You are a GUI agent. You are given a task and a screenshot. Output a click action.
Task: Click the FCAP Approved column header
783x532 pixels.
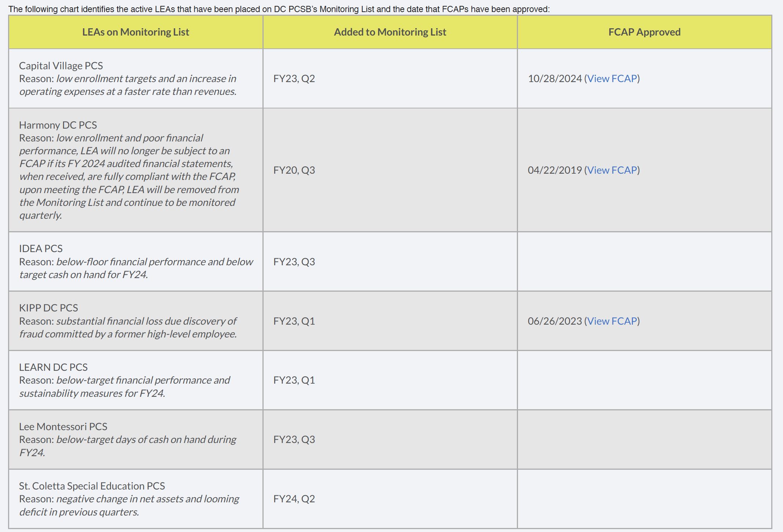pyautogui.click(x=644, y=32)
